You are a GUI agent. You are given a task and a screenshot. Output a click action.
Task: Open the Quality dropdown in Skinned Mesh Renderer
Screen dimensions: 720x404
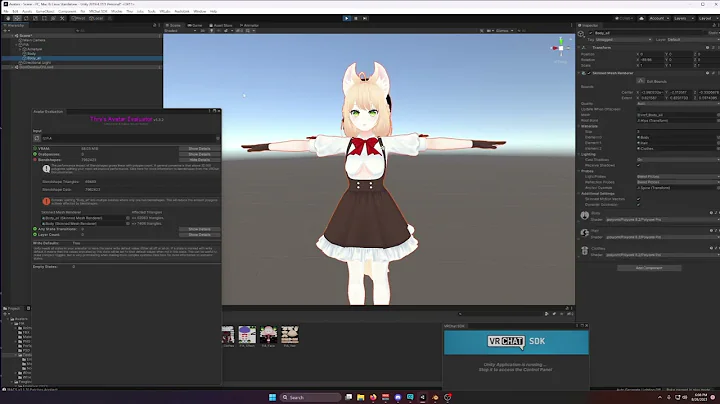coord(678,104)
